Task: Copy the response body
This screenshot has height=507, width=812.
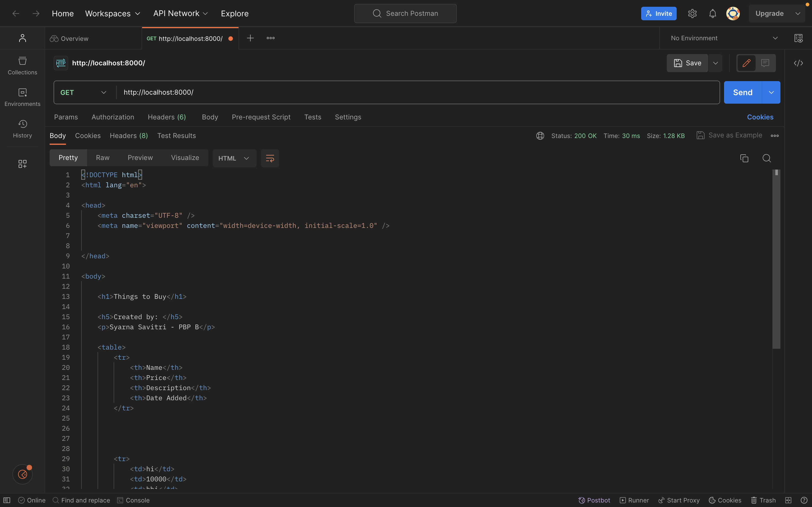Action: 744,158
